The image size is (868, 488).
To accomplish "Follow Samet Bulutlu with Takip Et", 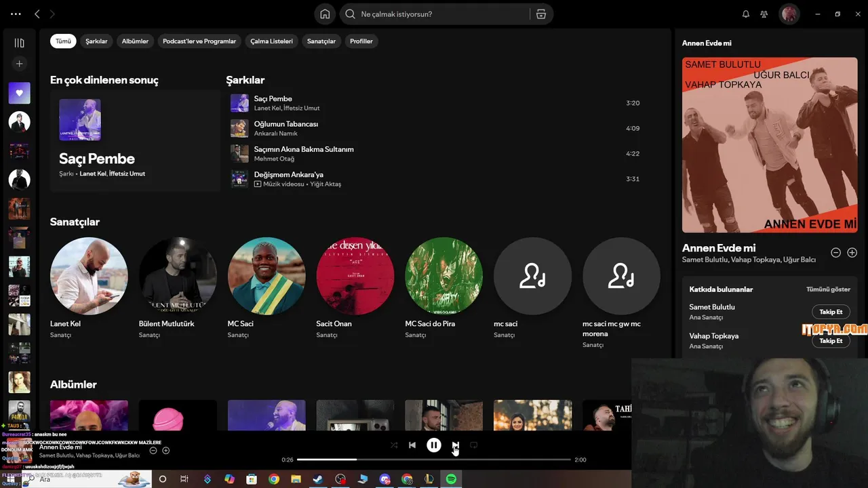I will [831, 312].
